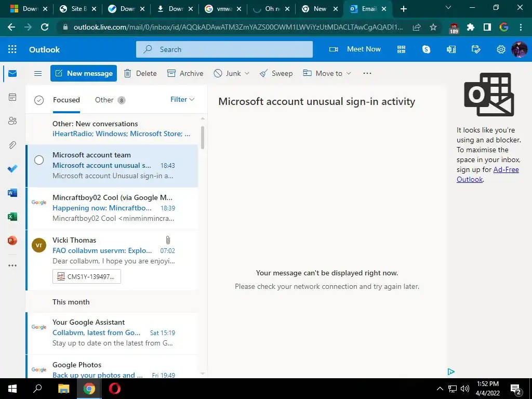Open the CMS1Y-139497 PDF attachment
The image size is (532, 399).
[87, 276]
